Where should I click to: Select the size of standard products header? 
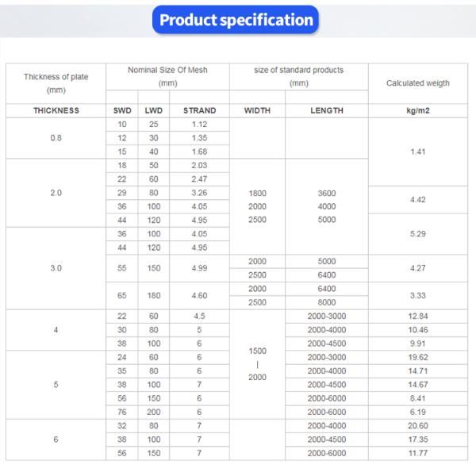[298, 76]
